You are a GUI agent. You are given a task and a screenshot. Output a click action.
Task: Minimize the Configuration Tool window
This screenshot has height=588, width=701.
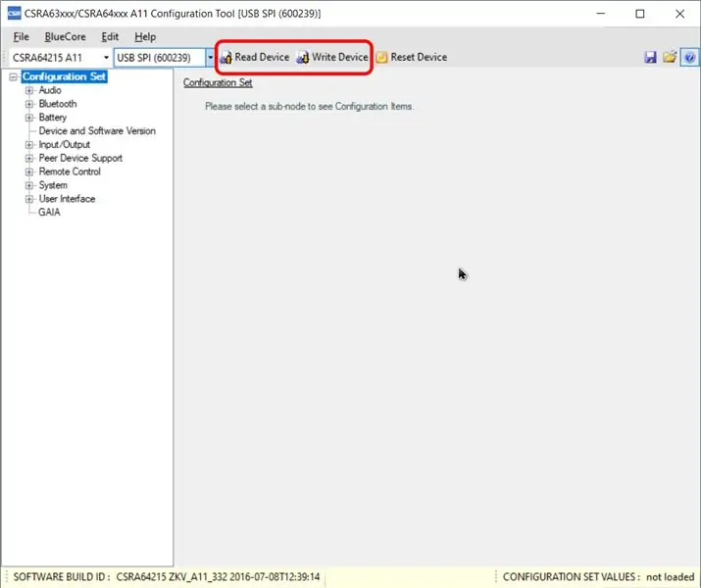[x=601, y=14]
